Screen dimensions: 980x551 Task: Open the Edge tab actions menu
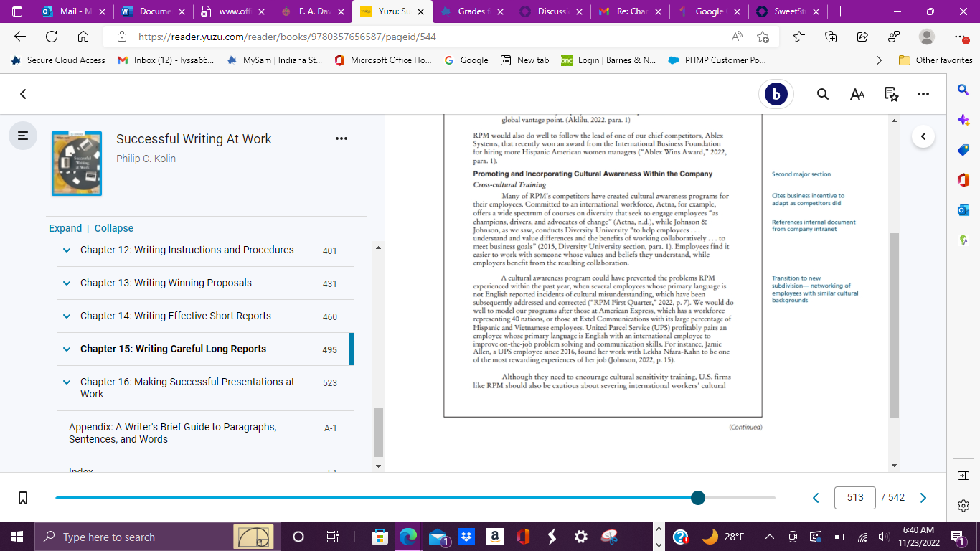(x=17, y=11)
